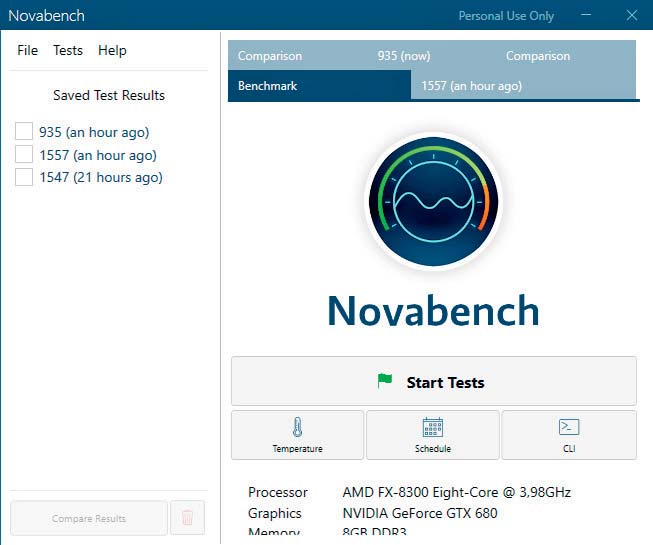Click the Start Tests button
653x545 pixels.
434,381
